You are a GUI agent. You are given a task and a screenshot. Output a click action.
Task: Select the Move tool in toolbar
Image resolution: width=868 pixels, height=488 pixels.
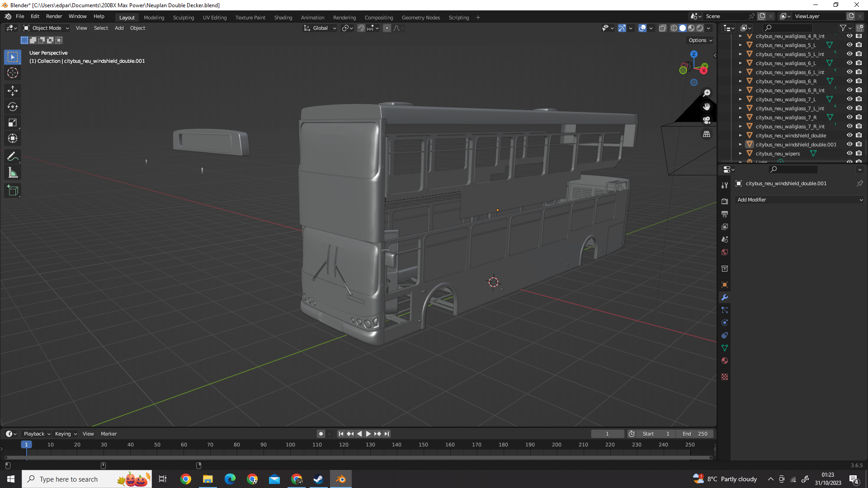tap(12, 91)
